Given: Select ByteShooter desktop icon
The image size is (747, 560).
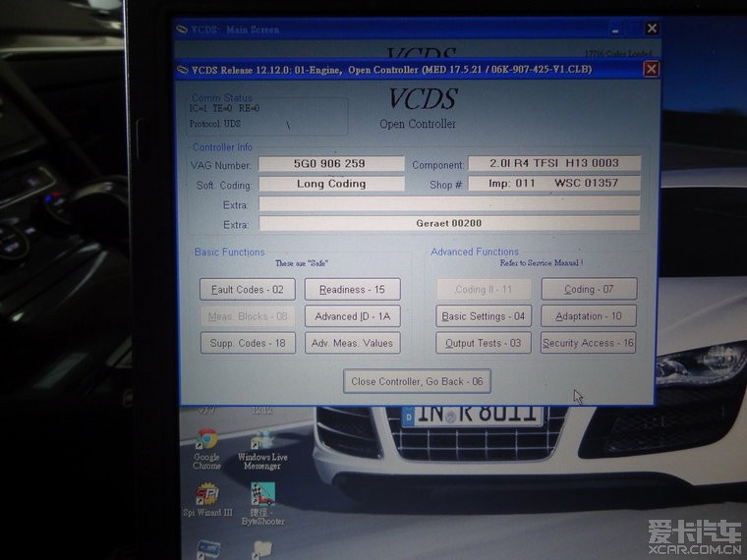Looking at the screenshot, I should tap(262, 504).
